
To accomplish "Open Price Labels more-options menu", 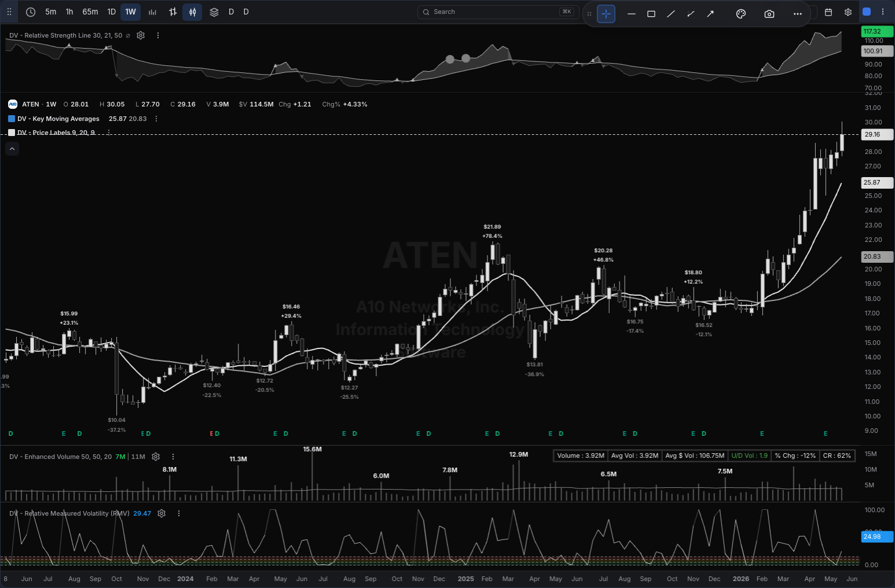I will point(108,133).
